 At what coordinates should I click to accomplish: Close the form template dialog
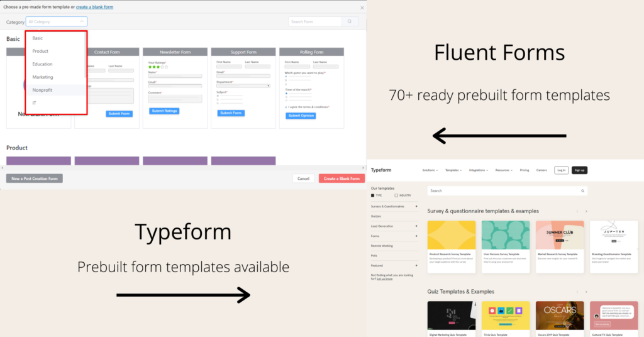coord(362,8)
